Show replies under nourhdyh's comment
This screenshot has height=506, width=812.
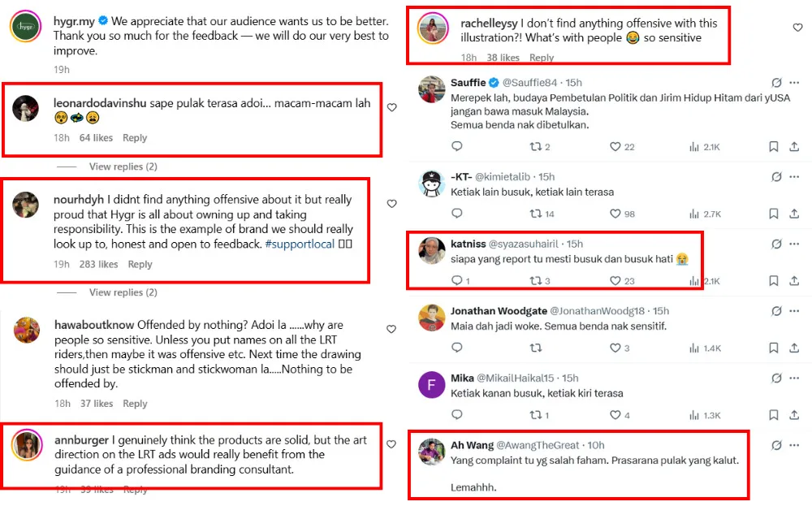[123, 292]
